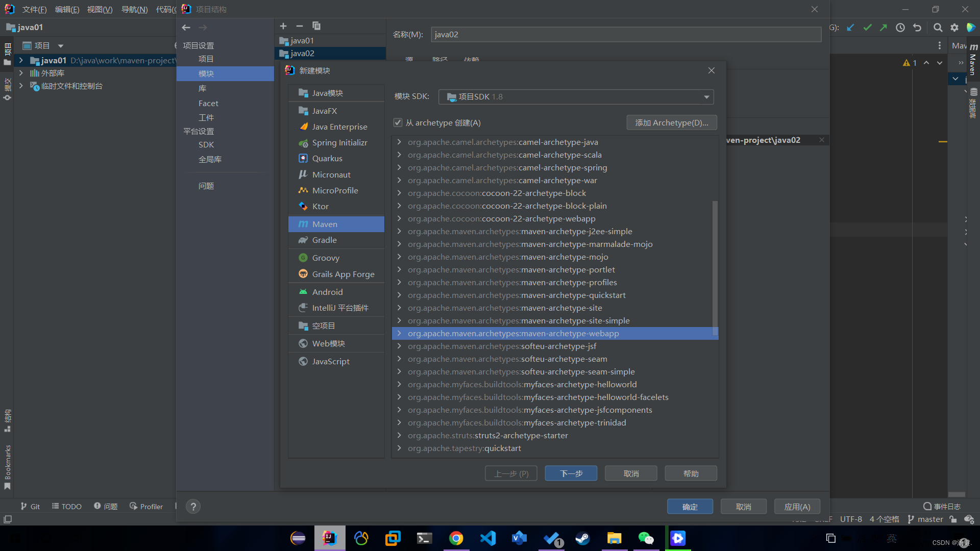Image resolution: width=980 pixels, height=551 pixels.
Task: Choose Gradle module type
Action: pos(336,240)
